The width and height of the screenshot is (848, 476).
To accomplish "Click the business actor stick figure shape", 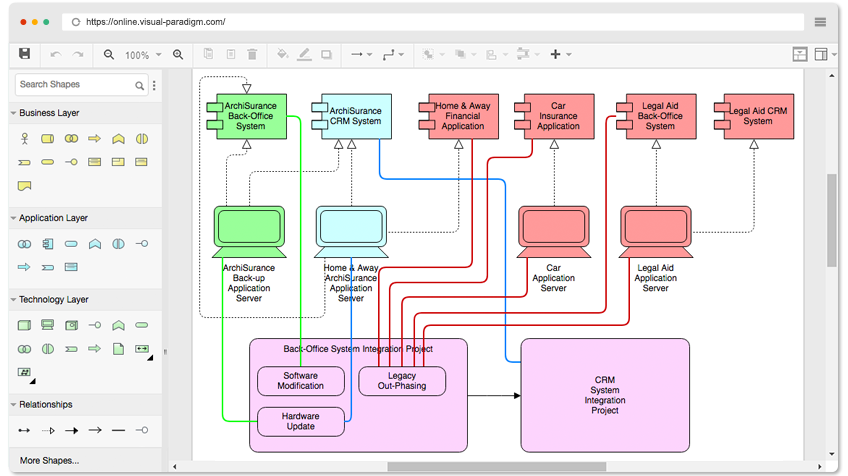I will [24, 139].
